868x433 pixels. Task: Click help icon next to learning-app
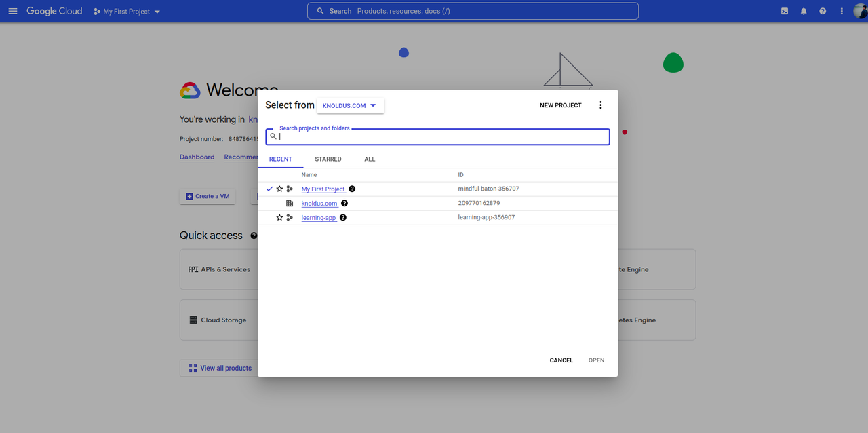(343, 217)
